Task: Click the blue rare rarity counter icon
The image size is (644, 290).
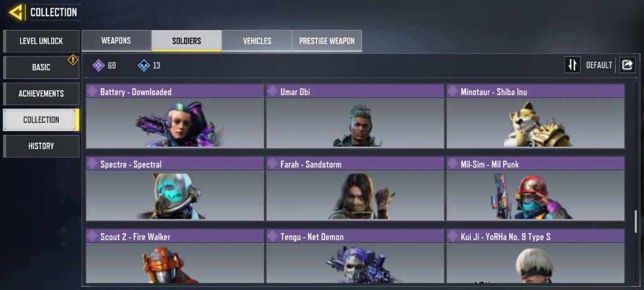Action: pyautogui.click(x=143, y=65)
